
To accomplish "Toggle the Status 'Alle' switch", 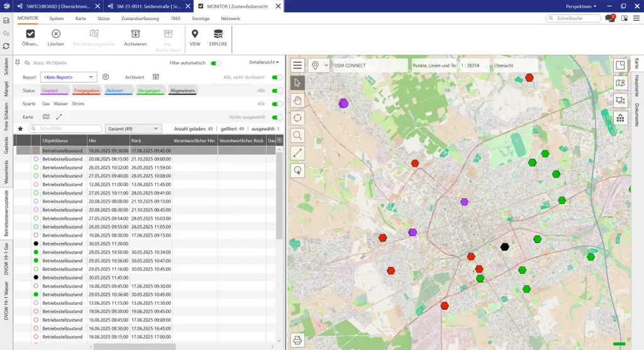I will 277,91.
